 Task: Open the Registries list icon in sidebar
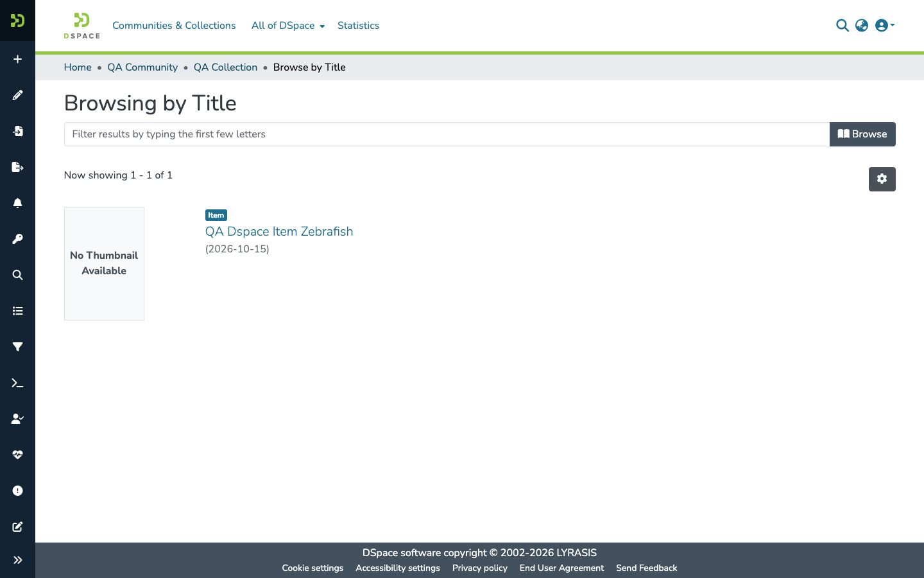pos(17,311)
